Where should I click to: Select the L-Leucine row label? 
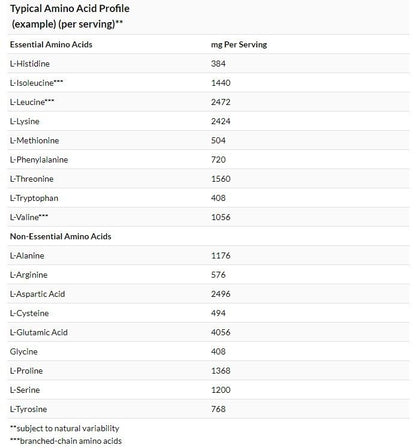coord(32,102)
